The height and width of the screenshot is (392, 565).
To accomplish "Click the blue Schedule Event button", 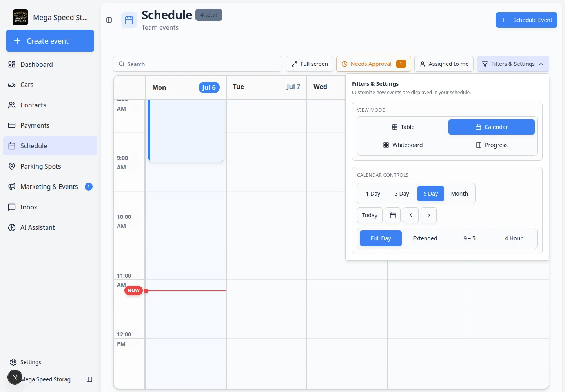I will point(527,20).
